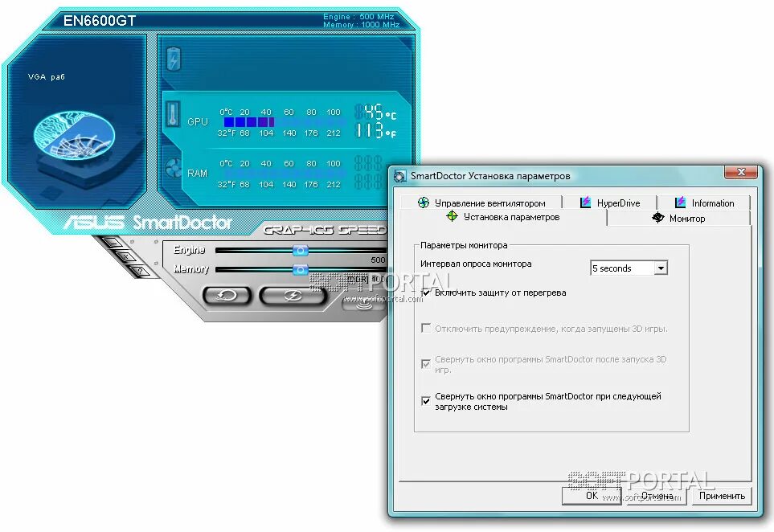Viewport: 774px width, 532px height.
Task: Click the Memory clock slider handle
Action: pyautogui.click(x=300, y=270)
